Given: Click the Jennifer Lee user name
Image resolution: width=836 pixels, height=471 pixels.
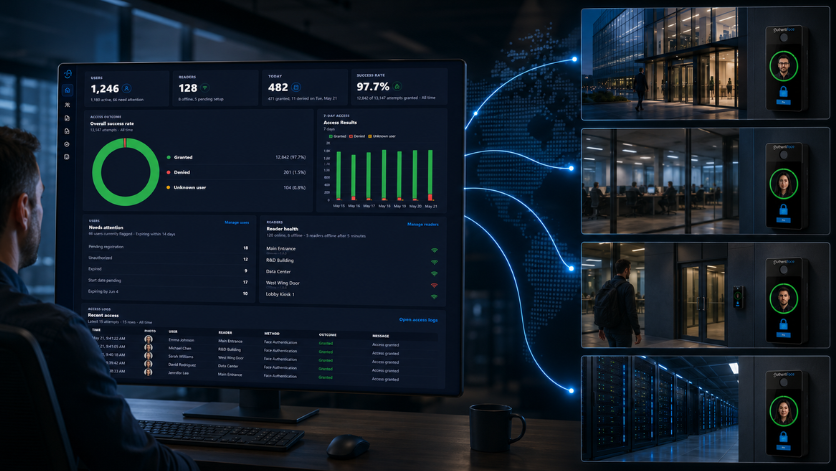Looking at the screenshot, I should click(178, 373).
